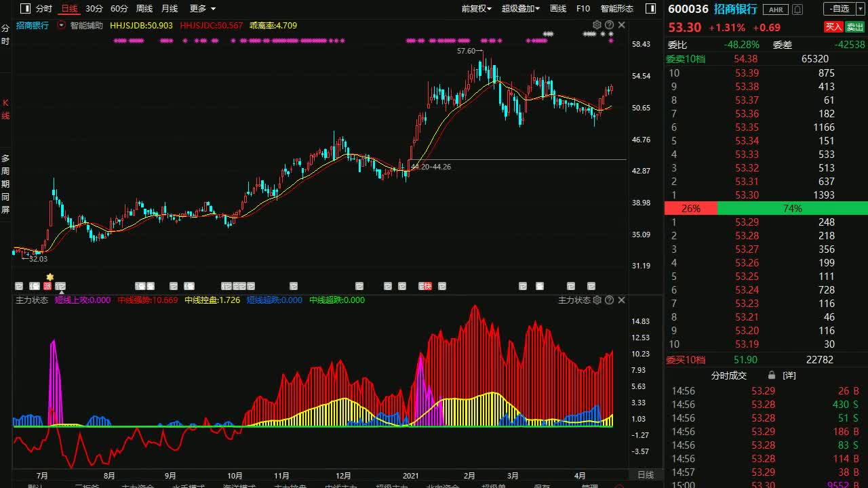Click sell level 1 price 53.30
Image resolution: width=868 pixels, height=488 pixels.
[747, 195]
